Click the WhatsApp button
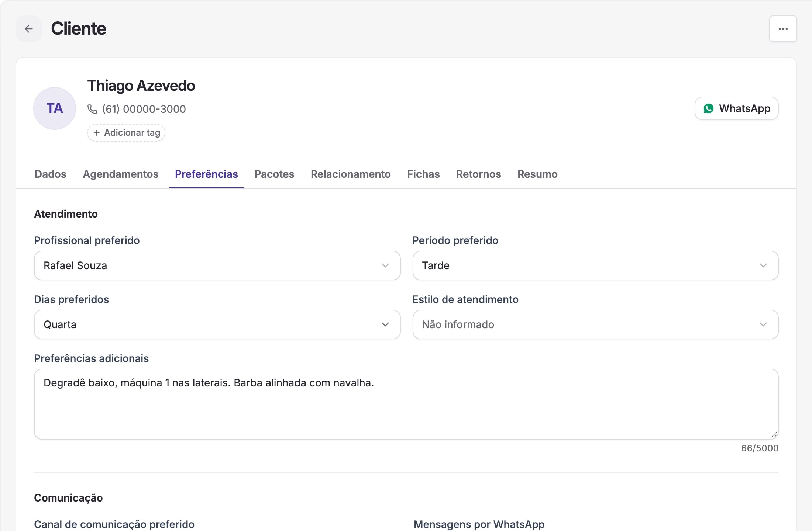Image resolution: width=812 pixels, height=531 pixels. tap(737, 108)
